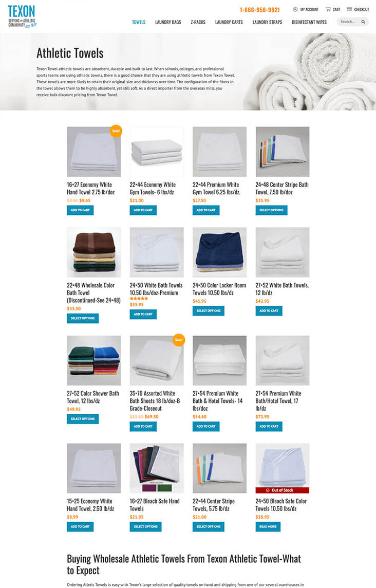Click the search magnifier icon
Screen dimensions: 376x588
[363, 22]
